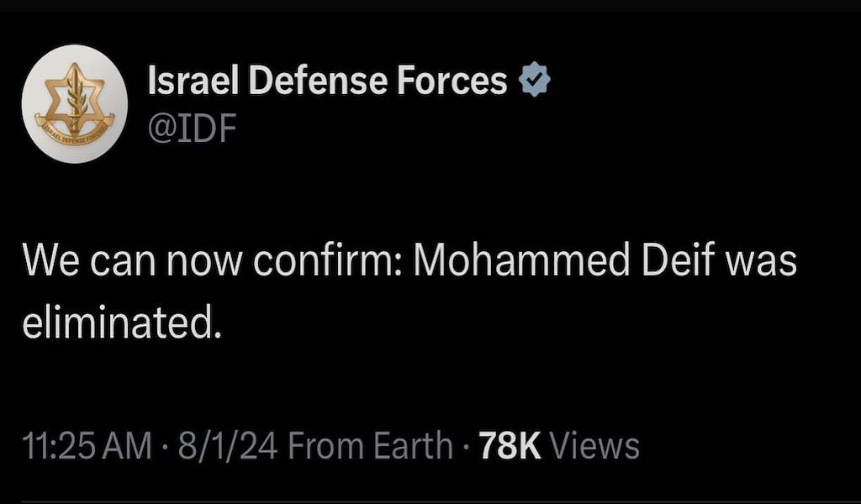Click the Views label

coord(594,446)
